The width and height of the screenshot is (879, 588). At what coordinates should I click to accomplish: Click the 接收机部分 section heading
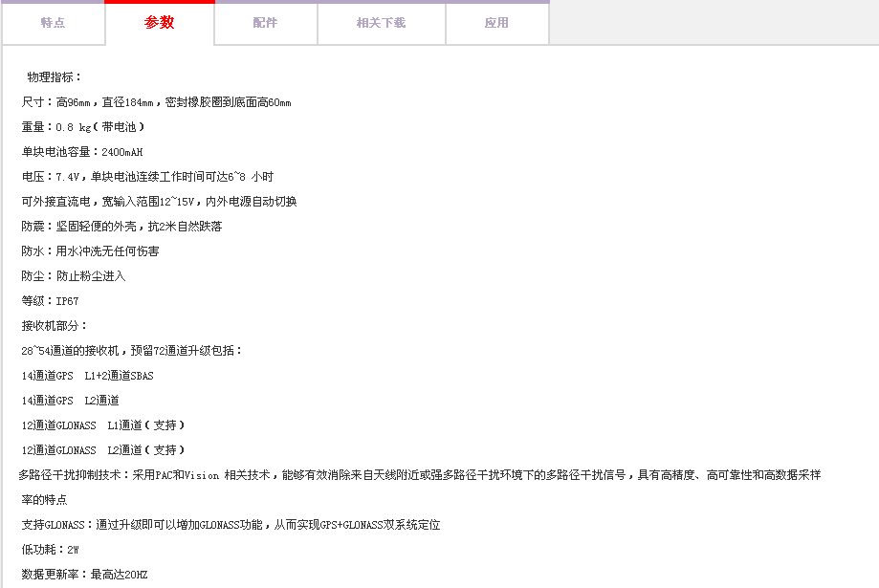click(55, 326)
